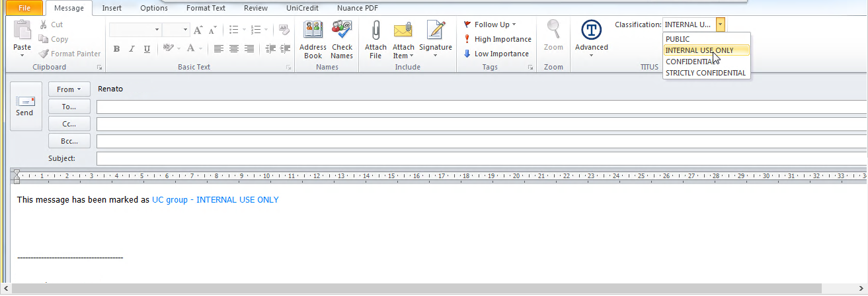Toggle Bold text formatting

tap(116, 49)
